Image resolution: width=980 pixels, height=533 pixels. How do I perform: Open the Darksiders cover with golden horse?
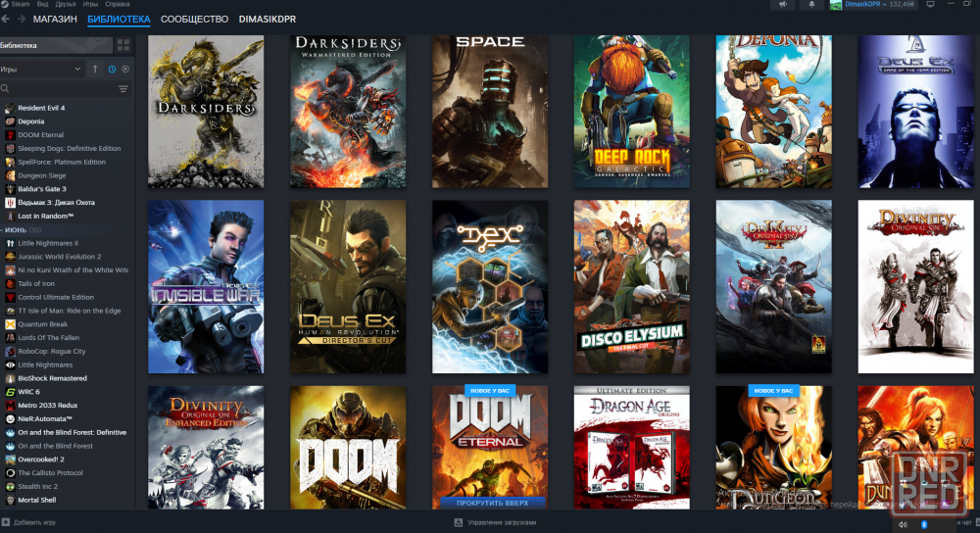[206, 112]
